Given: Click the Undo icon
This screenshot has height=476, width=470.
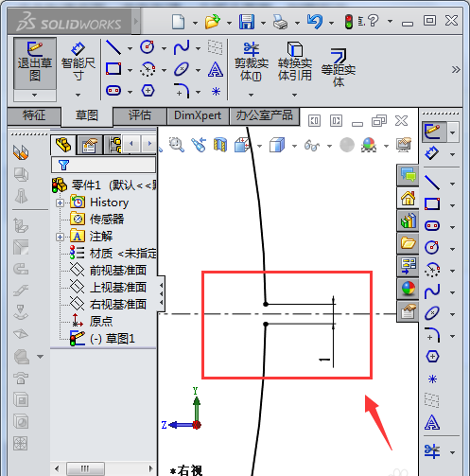Looking at the screenshot, I should pos(315,22).
